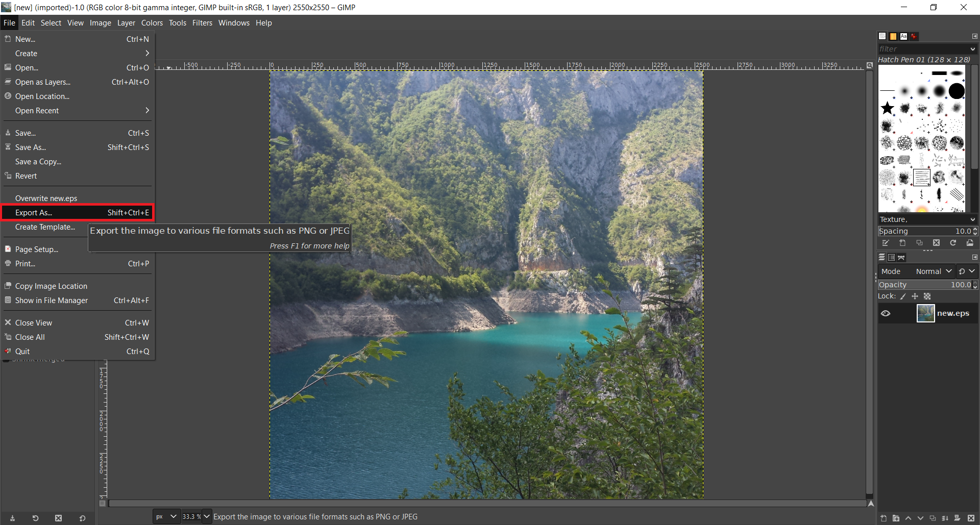
Task: Toggle the lock alpha channel checkerboard icon
Action: [927, 296]
